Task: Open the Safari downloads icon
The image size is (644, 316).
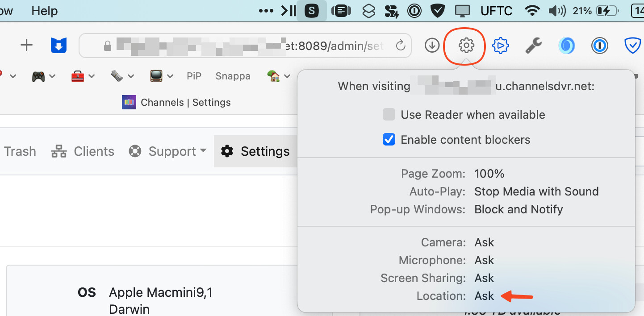Action: pyautogui.click(x=432, y=45)
